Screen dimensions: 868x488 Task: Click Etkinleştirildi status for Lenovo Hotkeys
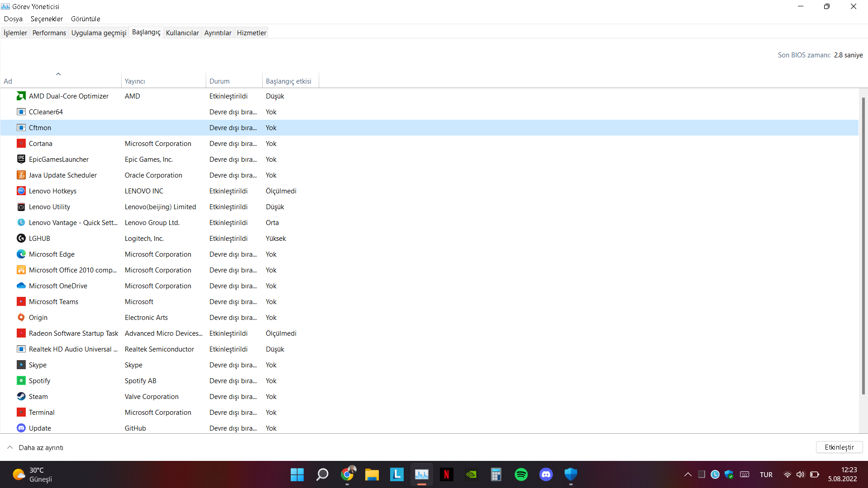pyautogui.click(x=228, y=191)
